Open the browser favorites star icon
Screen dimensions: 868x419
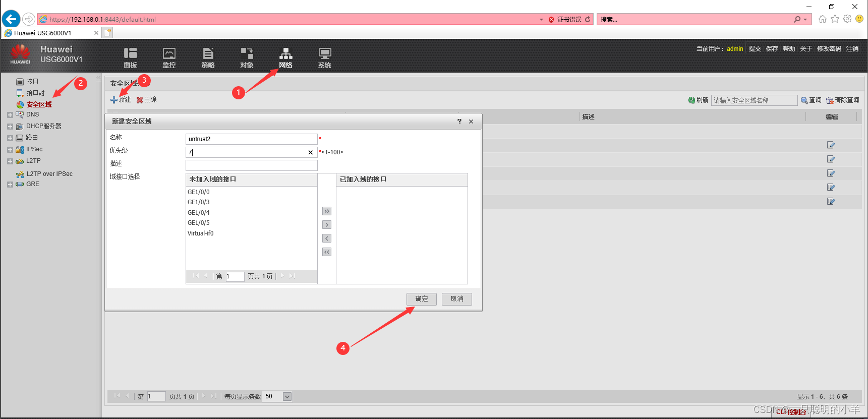pos(835,19)
